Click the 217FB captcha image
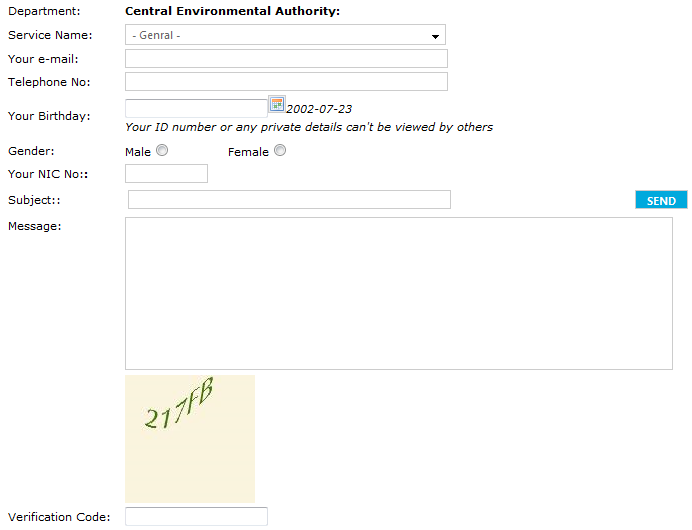 (x=190, y=439)
